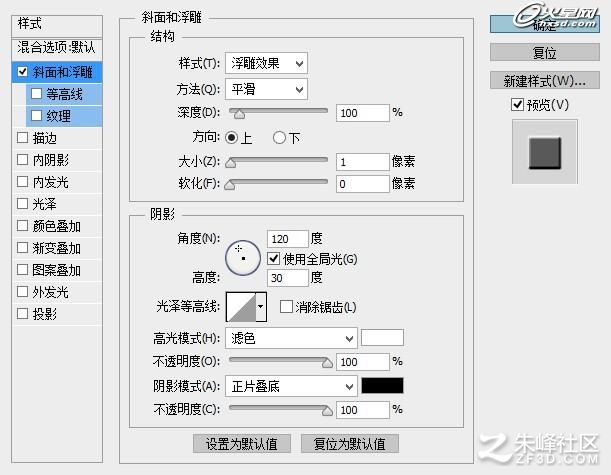Enable the 外发光 effect checkbox
The width and height of the screenshot is (611, 475).
click(23, 291)
